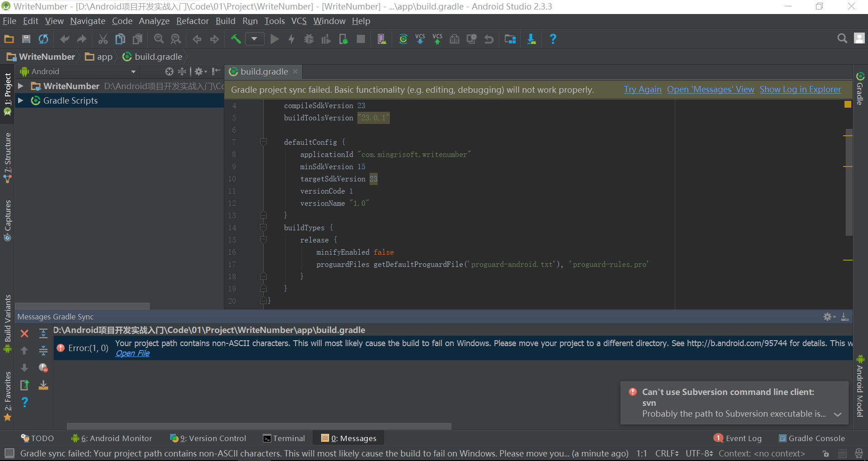Viewport: 868px width, 461px height.
Task: Click the Stop square icon
Action: tap(360, 39)
